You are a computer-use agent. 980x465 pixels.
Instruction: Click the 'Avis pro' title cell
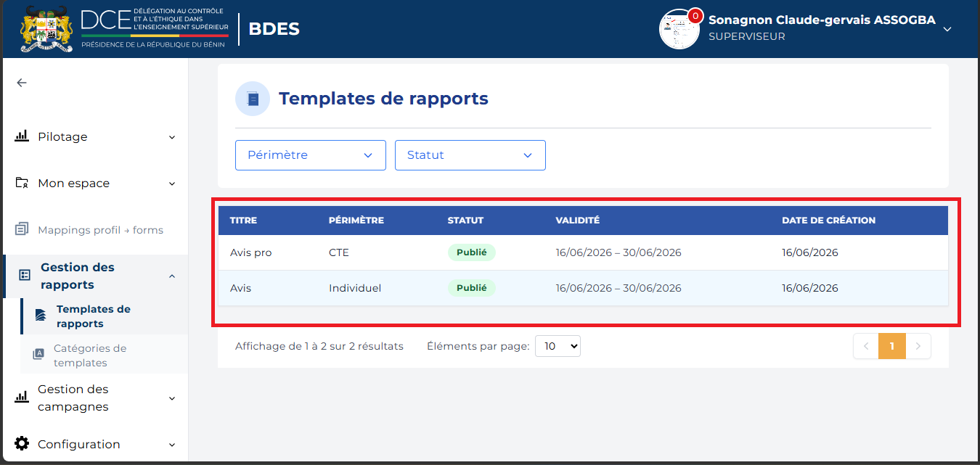250,252
